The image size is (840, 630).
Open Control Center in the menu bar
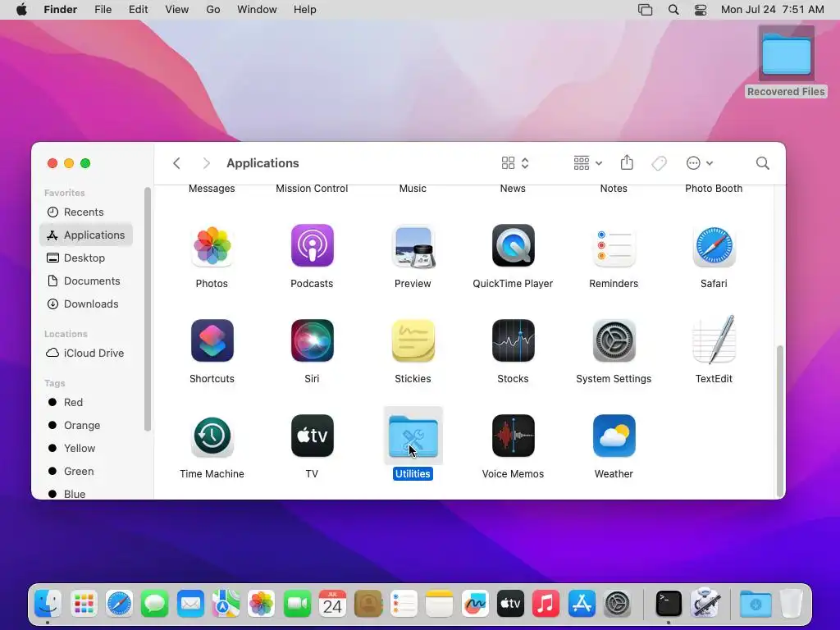pyautogui.click(x=701, y=10)
